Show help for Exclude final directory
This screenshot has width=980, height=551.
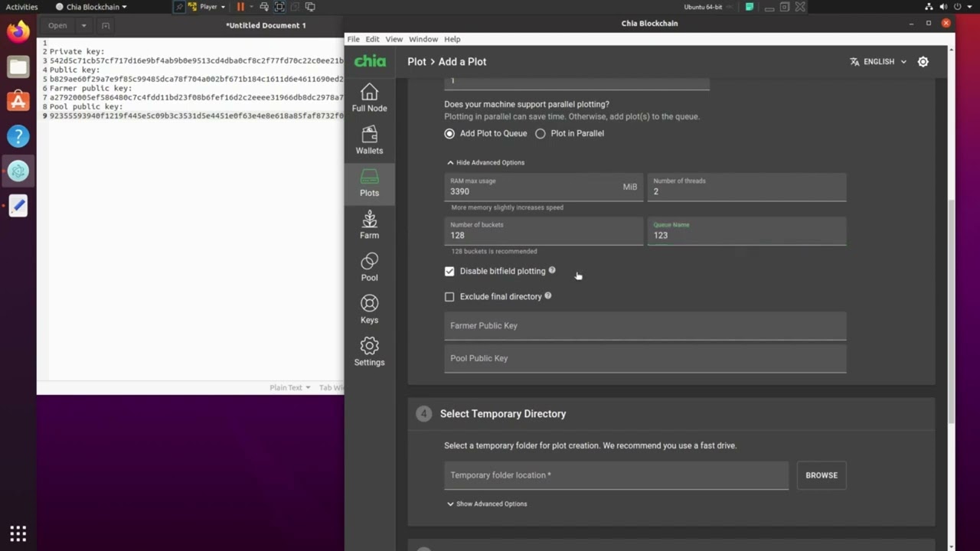pos(547,295)
